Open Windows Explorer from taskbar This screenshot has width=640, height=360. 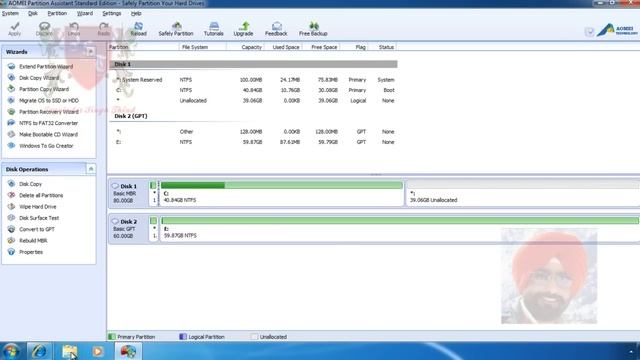click(x=69, y=351)
